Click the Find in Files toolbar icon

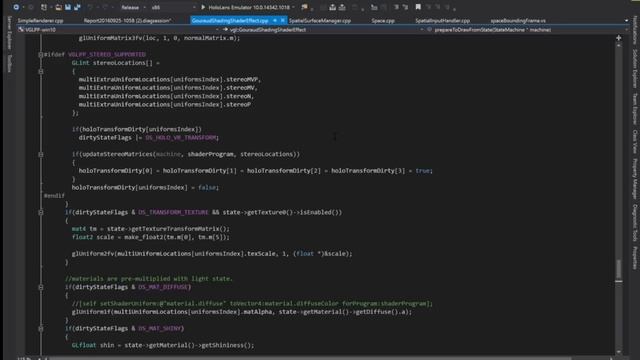coord(304,7)
